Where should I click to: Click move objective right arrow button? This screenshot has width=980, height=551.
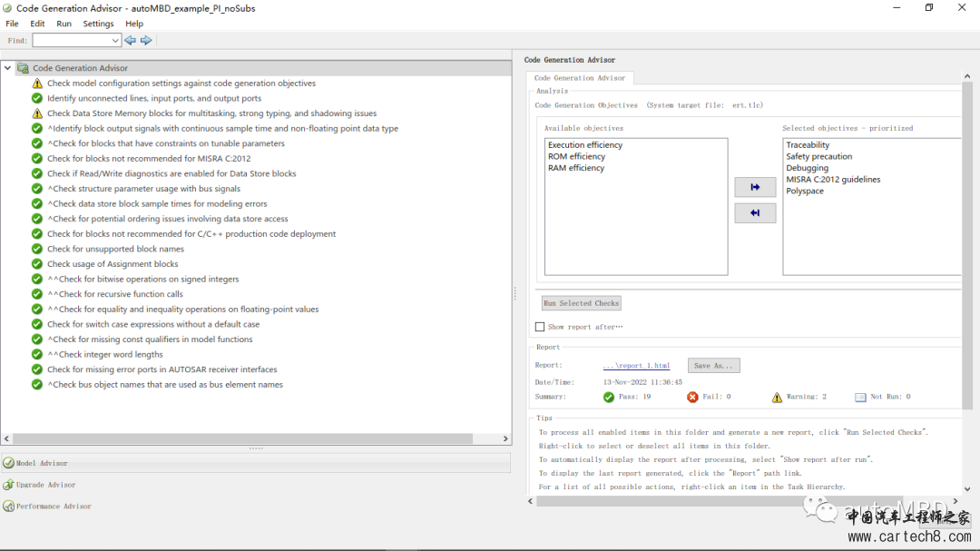click(755, 187)
